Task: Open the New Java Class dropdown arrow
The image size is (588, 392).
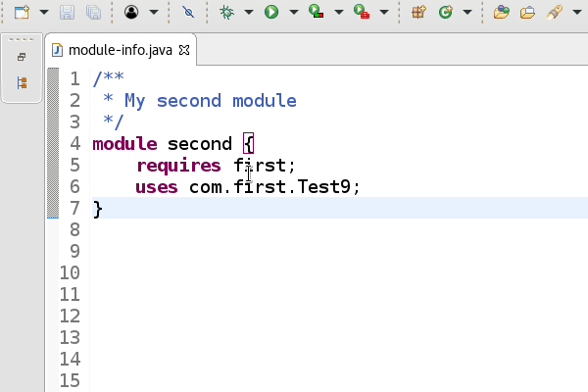Action: click(467, 13)
